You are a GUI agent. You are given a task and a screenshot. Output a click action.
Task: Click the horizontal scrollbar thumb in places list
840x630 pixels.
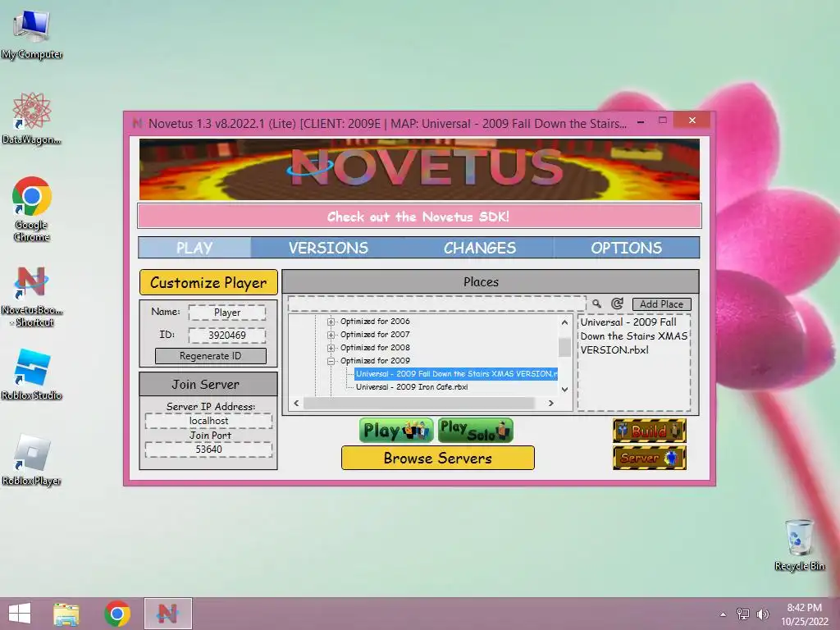419,403
